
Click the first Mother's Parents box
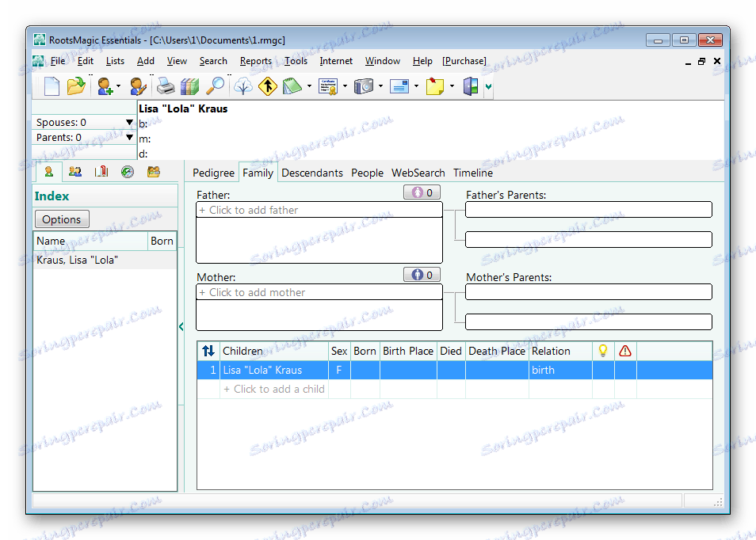pos(589,292)
